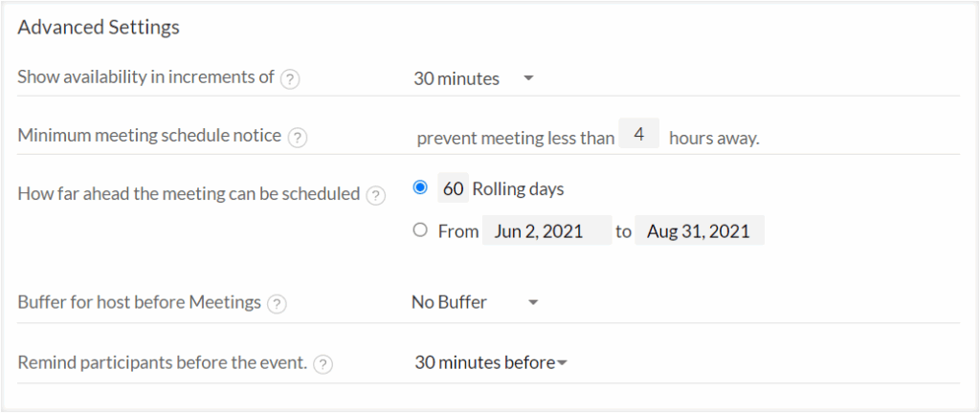Open help icon next to remind participants
980x413 pixels.
click(323, 364)
